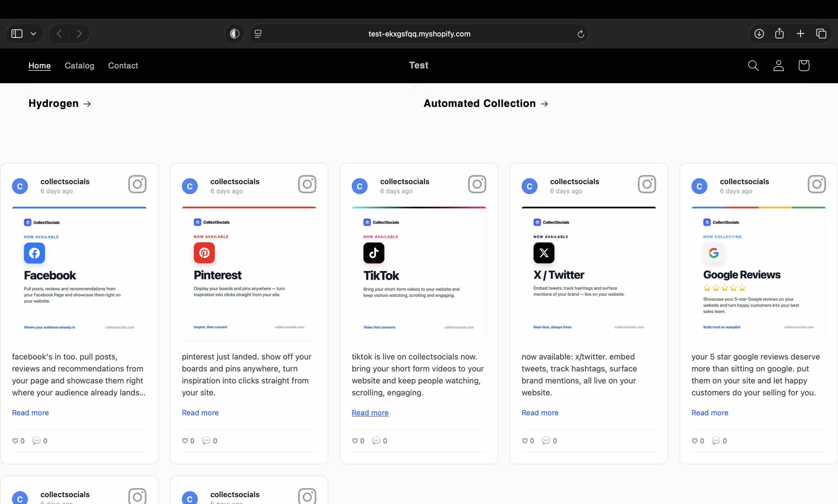This screenshot has height=504, width=838.
Task: Click the comment icon on the X/Twitter post
Action: 546,440
